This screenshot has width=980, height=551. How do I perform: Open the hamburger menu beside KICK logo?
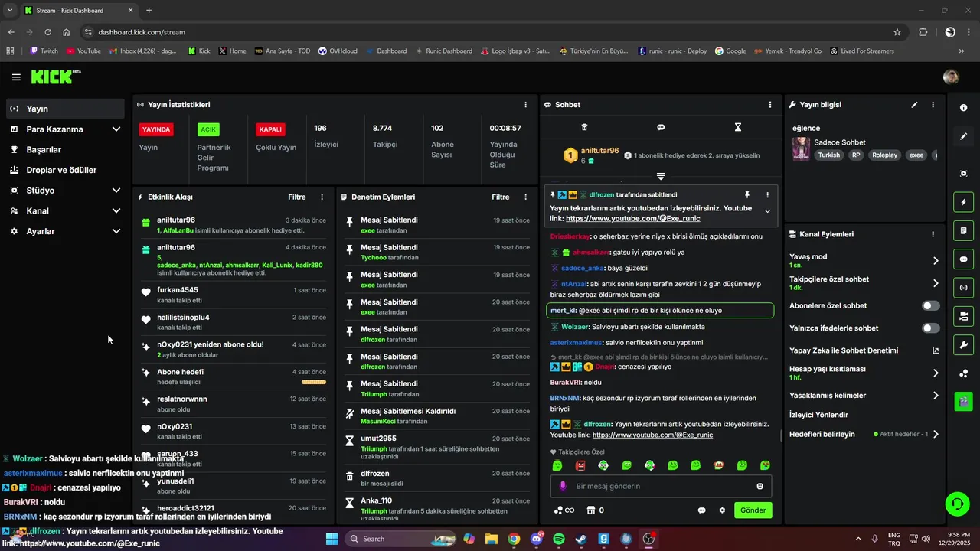[16, 77]
